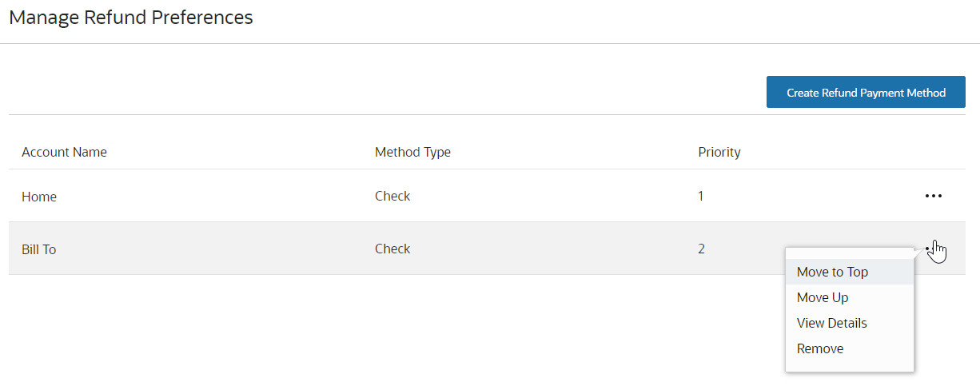This screenshot has width=980, height=390.
Task: Click the Priority column header
Action: pos(719,152)
